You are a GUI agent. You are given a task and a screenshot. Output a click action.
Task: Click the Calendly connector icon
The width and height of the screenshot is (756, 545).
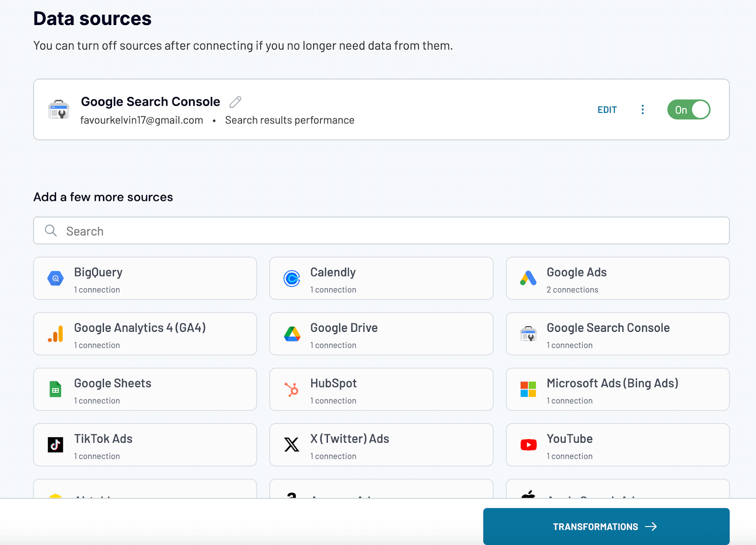(292, 278)
